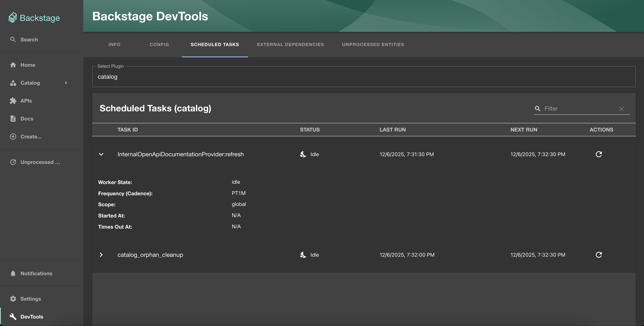Sort by the Status column header

tap(310, 130)
